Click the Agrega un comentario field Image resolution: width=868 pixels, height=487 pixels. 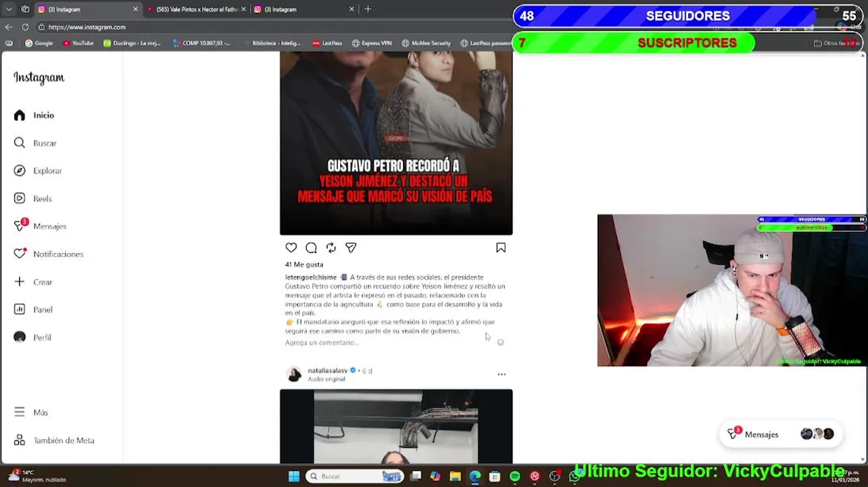click(x=322, y=343)
